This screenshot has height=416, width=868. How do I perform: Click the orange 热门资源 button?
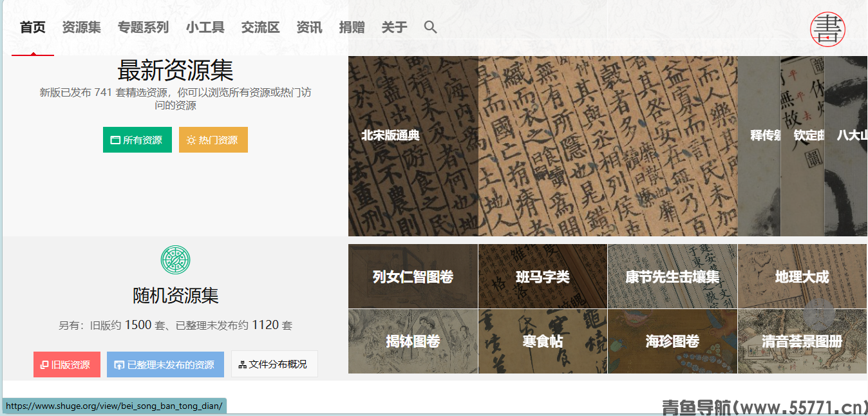213,140
